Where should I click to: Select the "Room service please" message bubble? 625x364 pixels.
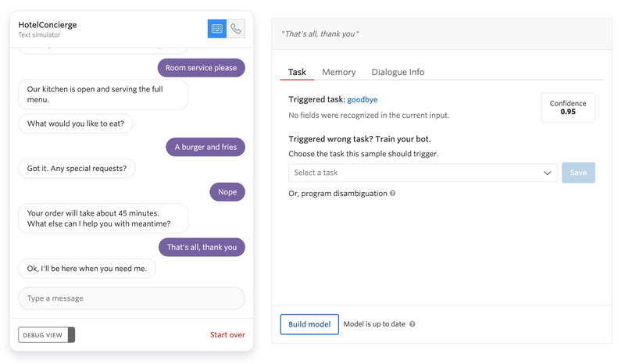click(201, 68)
